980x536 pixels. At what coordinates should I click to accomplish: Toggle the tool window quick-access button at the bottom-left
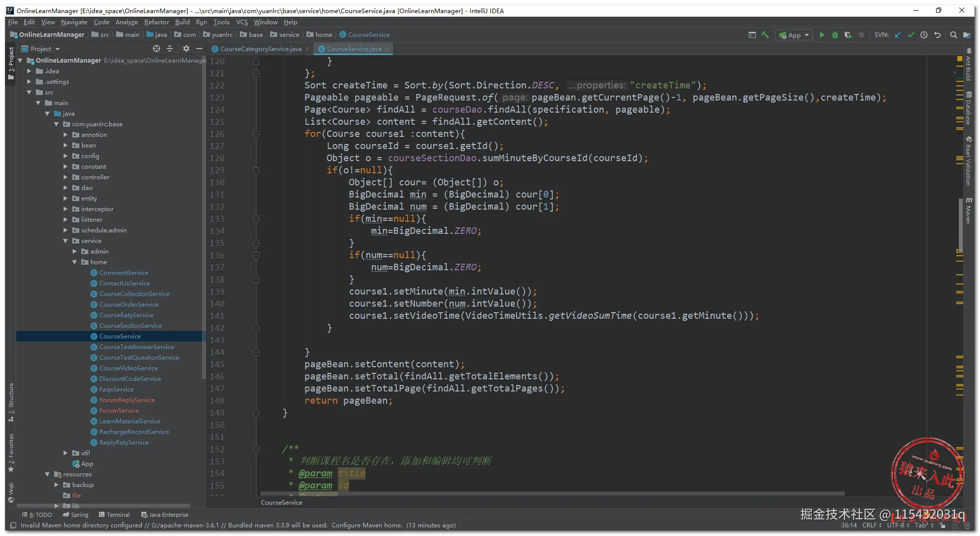pyautogui.click(x=13, y=525)
